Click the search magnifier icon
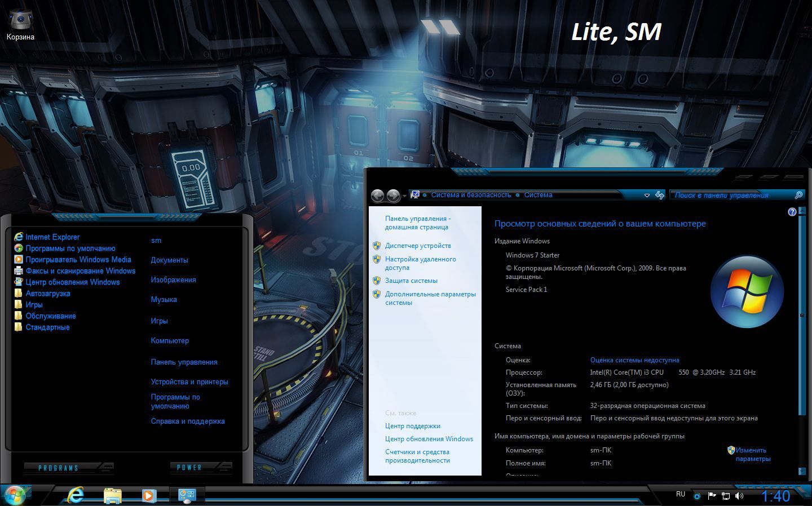812x506 pixels. (x=798, y=195)
